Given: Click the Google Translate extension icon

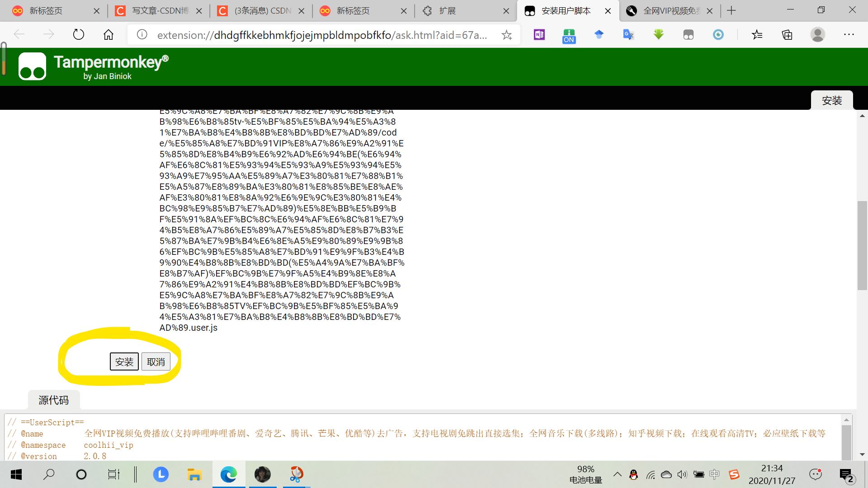Looking at the screenshot, I should click(x=628, y=35).
